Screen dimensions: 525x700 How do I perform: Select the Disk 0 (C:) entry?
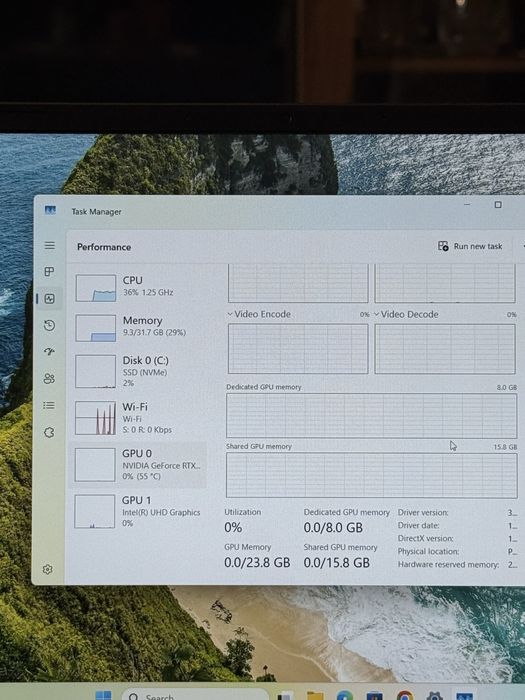pos(140,371)
